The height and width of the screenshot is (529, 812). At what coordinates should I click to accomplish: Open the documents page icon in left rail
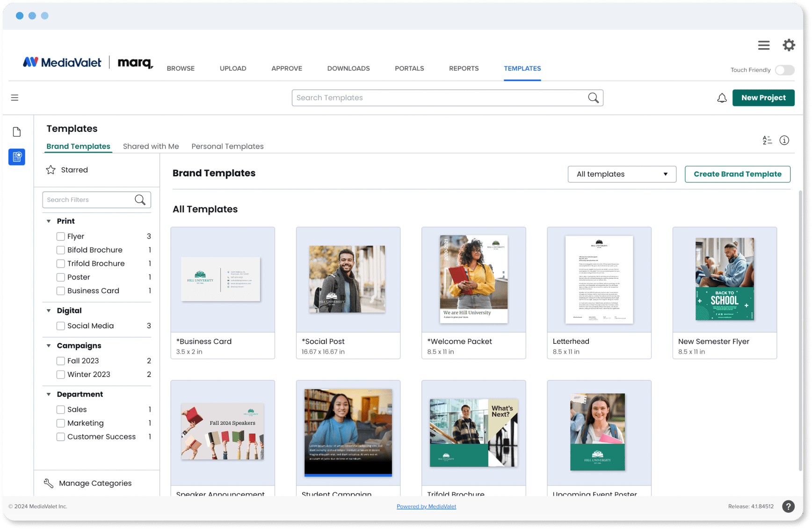pos(17,132)
